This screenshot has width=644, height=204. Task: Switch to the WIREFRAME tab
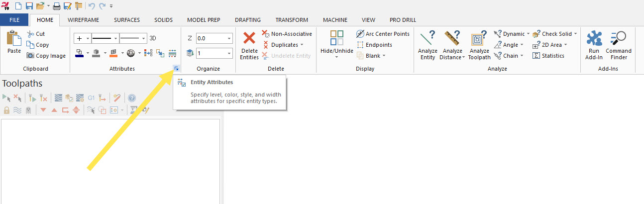[x=83, y=20]
